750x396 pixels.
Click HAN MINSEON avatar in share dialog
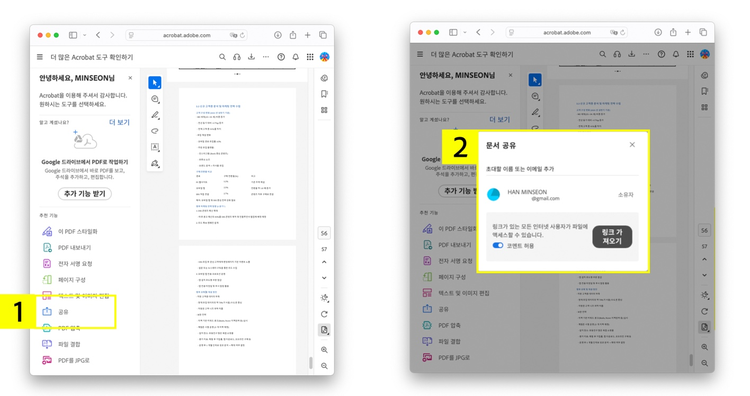pos(493,194)
